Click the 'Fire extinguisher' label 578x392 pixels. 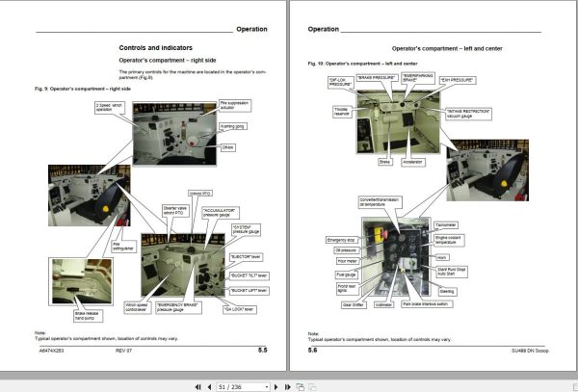(x=123, y=247)
